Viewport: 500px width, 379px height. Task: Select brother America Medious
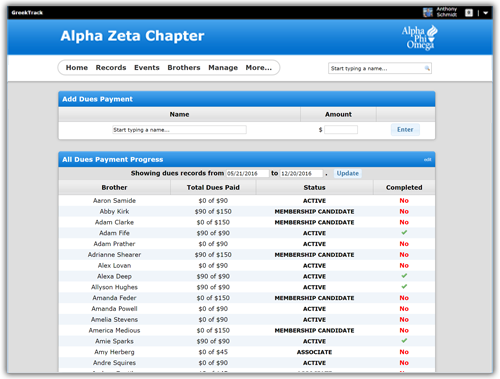click(x=114, y=330)
